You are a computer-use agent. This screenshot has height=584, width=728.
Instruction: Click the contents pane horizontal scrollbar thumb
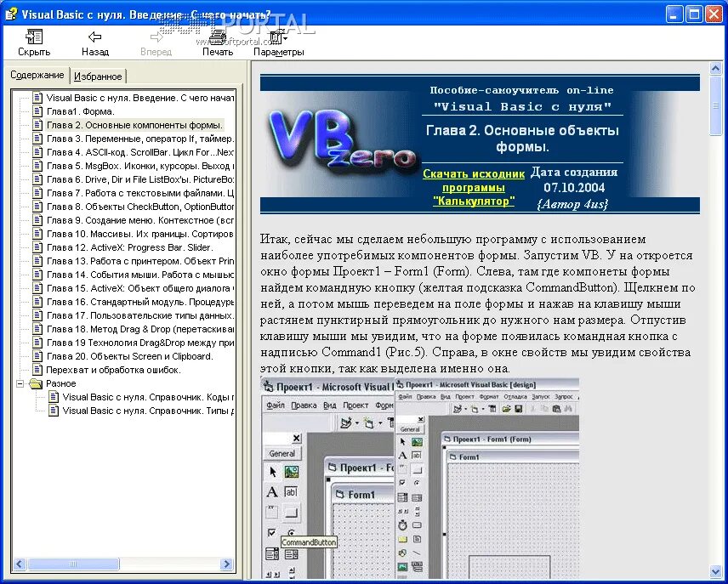coord(73,564)
